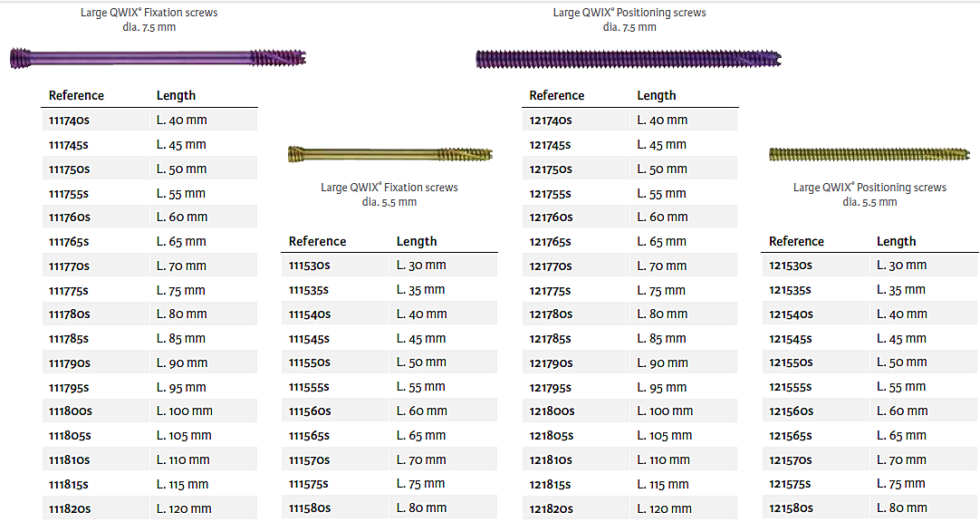Select the L. 55 mm cell beside 121555S
This screenshot has height=532, width=980.
pyautogui.click(x=901, y=387)
